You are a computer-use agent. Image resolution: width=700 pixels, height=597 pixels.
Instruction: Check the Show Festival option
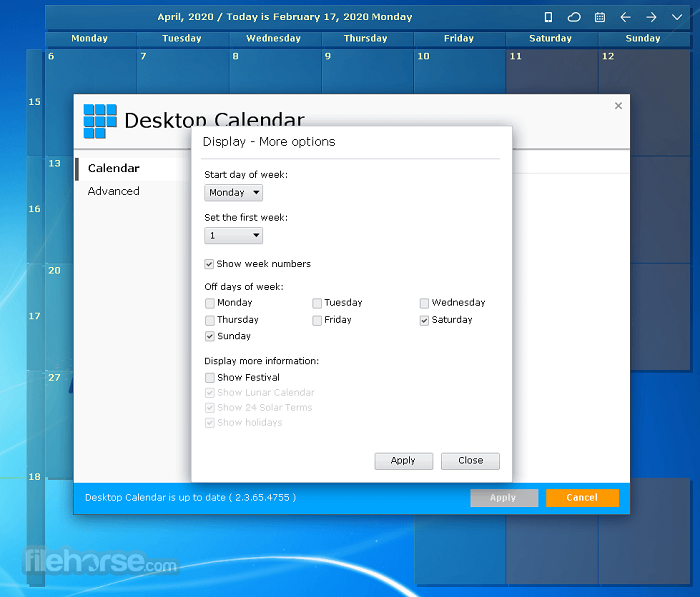[x=210, y=378]
